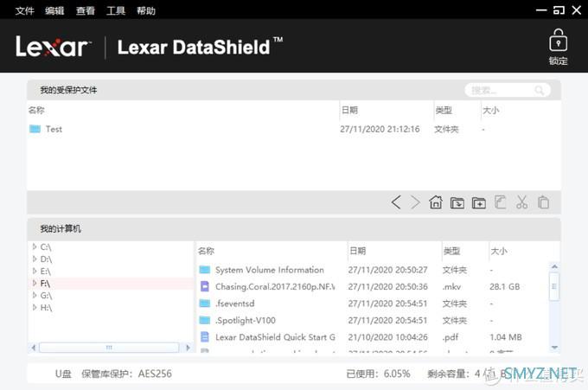Expand the E:\ drive node

(35, 271)
